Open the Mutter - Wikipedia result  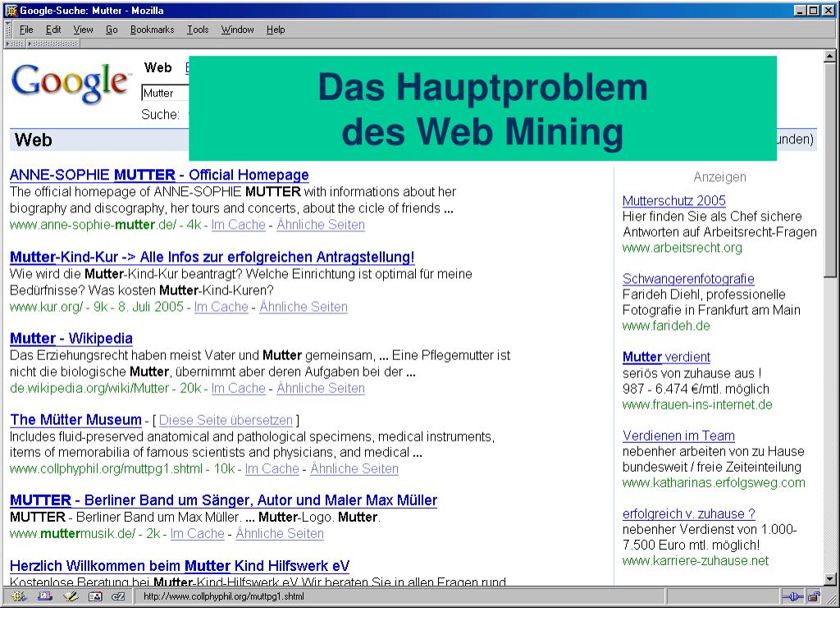(x=71, y=339)
